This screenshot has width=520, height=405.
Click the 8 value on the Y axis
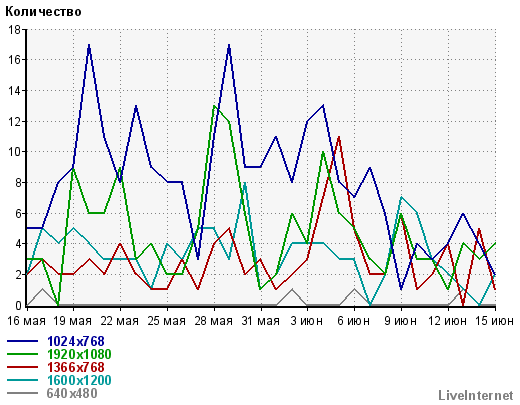[x=18, y=183]
